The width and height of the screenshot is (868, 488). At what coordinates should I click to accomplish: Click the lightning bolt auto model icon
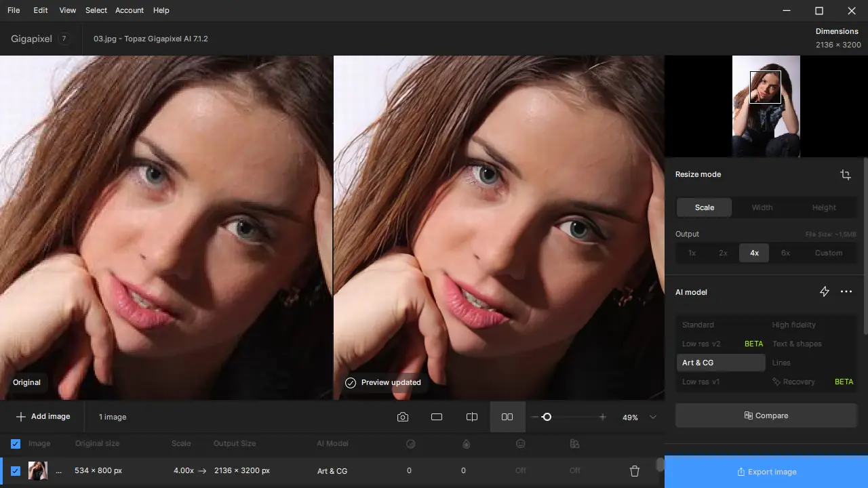click(x=825, y=291)
